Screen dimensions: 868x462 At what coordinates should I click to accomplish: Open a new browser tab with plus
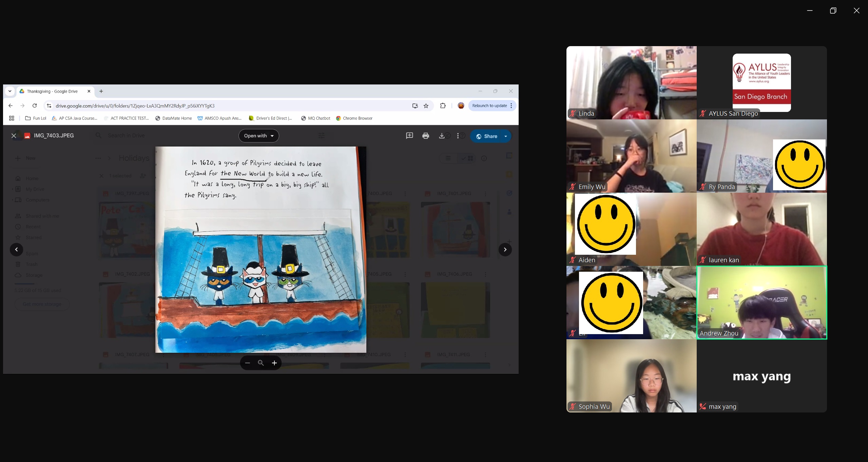[101, 91]
